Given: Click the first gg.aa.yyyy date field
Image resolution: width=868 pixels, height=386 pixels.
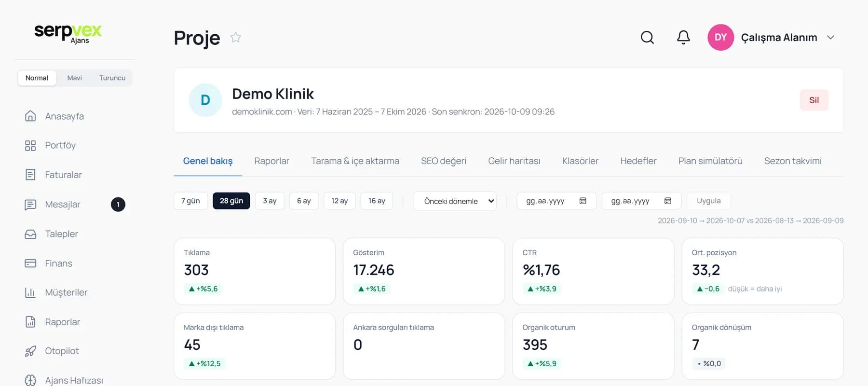Looking at the screenshot, I should [556, 201].
